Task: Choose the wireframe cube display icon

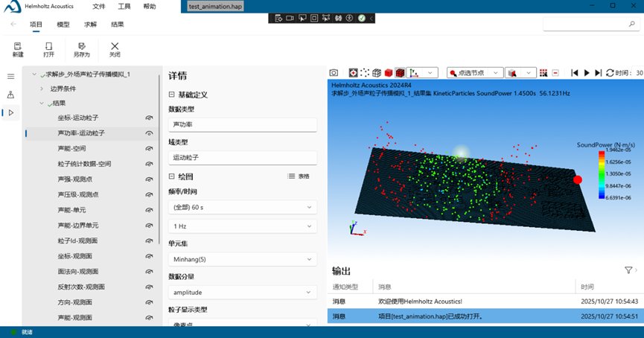Action: point(377,73)
